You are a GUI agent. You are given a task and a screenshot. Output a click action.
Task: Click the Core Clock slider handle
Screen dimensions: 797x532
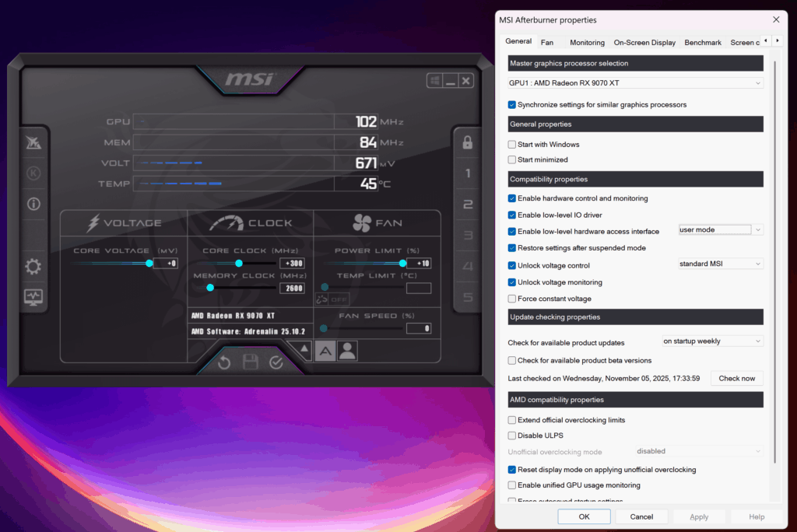(238, 263)
